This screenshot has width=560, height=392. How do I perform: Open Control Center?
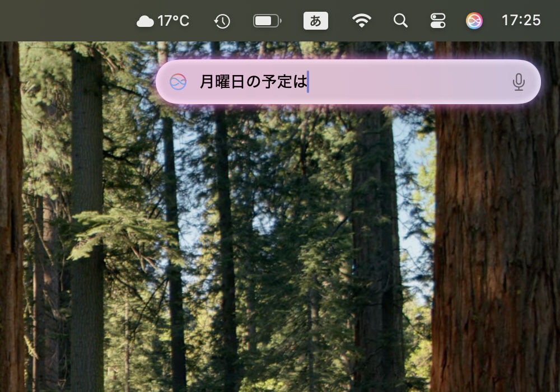(438, 21)
